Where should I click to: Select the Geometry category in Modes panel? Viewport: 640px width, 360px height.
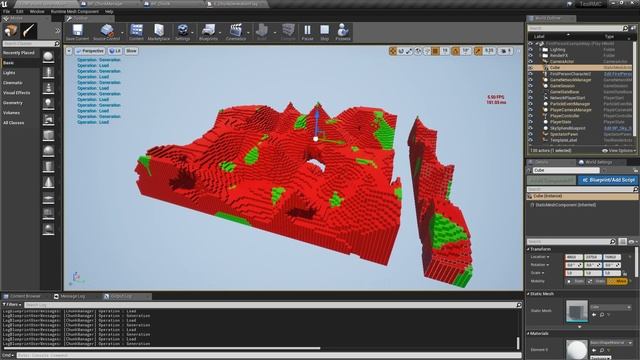point(13,103)
